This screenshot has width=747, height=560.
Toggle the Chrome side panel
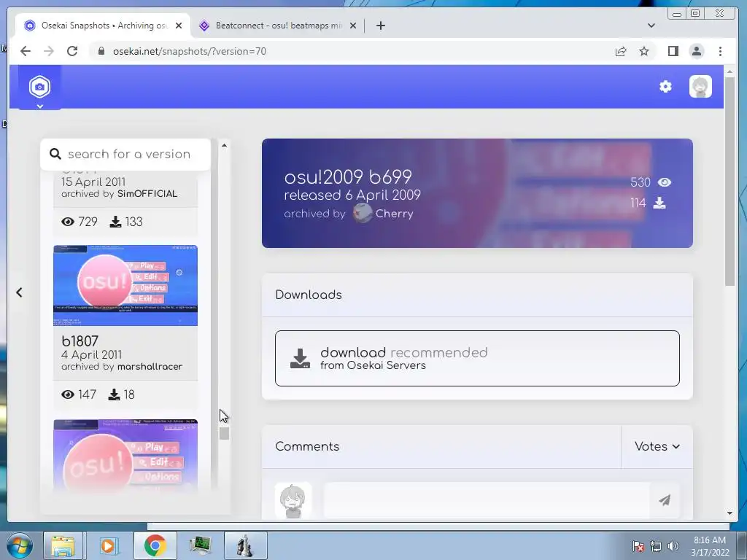click(673, 51)
